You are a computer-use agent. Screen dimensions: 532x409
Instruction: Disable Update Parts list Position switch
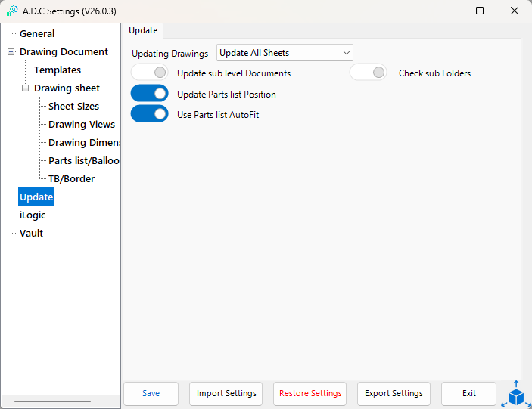click(x=150, y=94)
